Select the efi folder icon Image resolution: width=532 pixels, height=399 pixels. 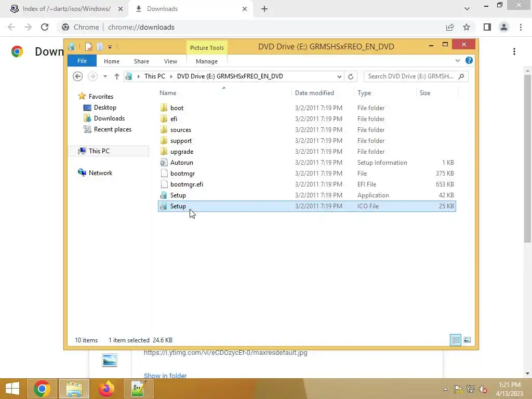pyautogui.click(x=164, y=119)
